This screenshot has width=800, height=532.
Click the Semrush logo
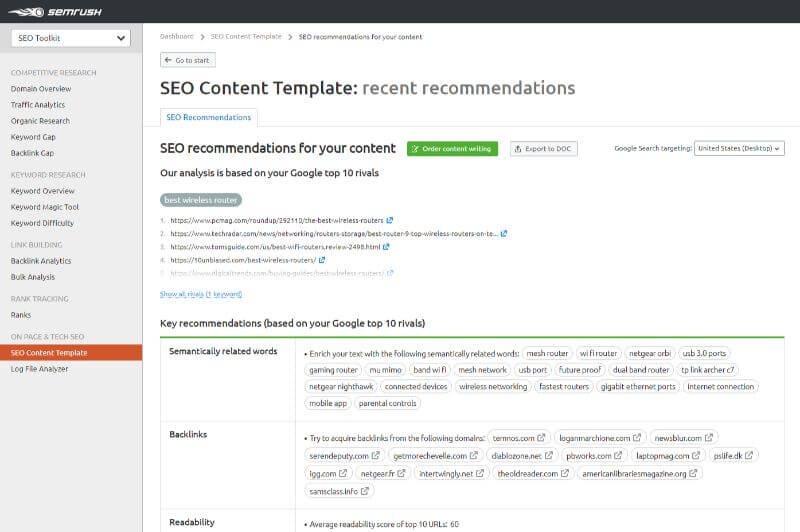pos(55,12)
